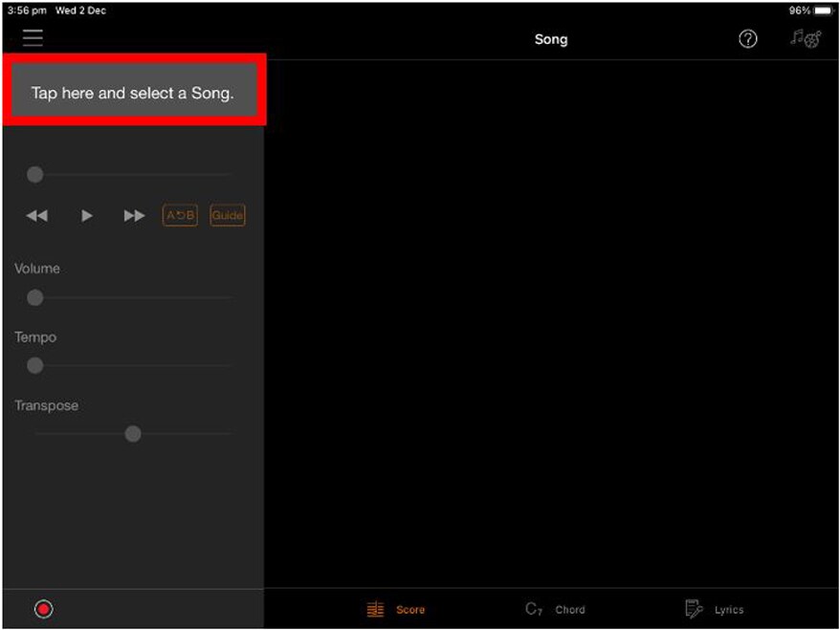
Task: Tap the battery indicator in status bar
Action: 823,11
